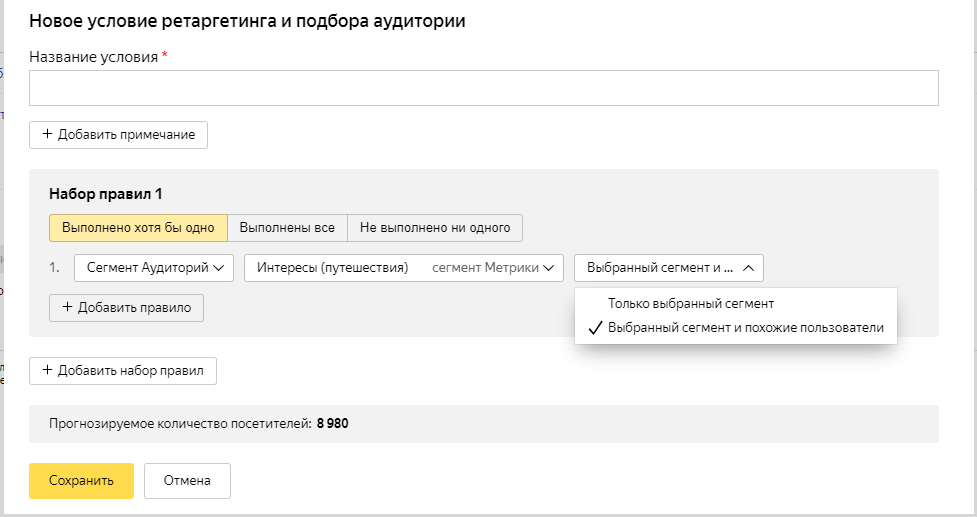
Task: Click the 'Добавить набор правил' button
Action: click(123, 371)
